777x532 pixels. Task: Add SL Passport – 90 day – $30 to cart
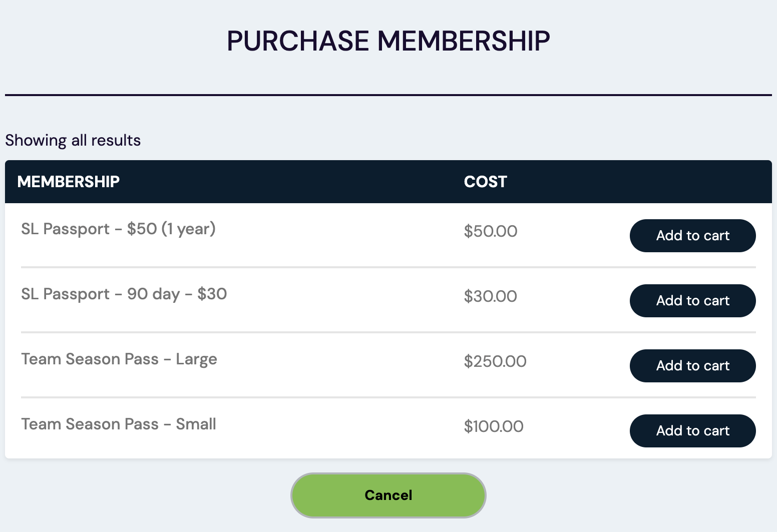tap(692, 300)
